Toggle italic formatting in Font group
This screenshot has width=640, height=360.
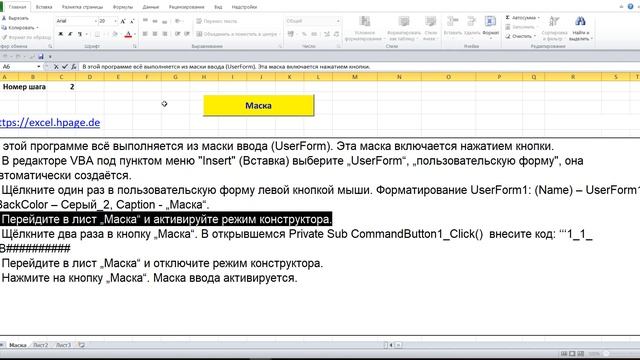(x=70, y=34)
